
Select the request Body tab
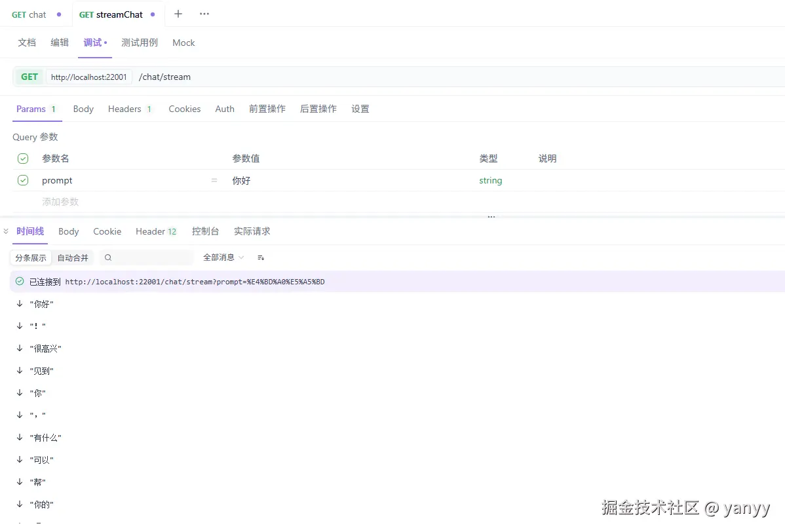[x=83, y=109]
